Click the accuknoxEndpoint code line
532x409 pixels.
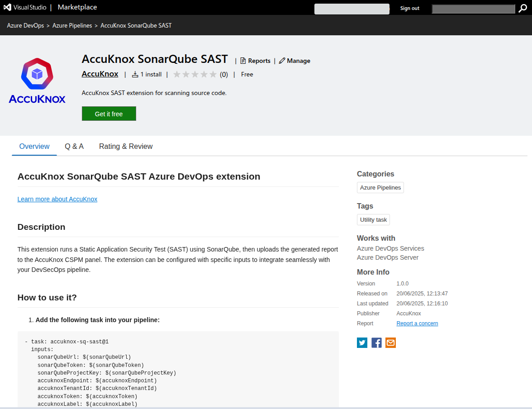pyautogui.click(x=97, y=381)
